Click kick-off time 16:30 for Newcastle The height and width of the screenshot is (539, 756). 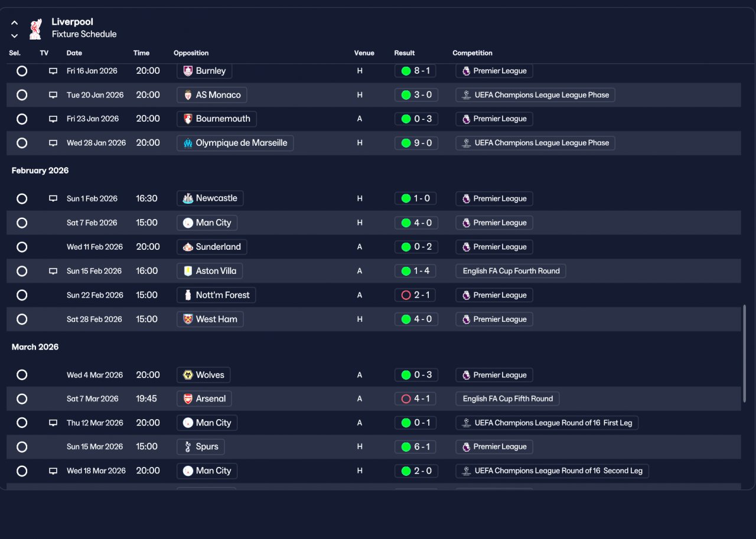click(146, 198)
